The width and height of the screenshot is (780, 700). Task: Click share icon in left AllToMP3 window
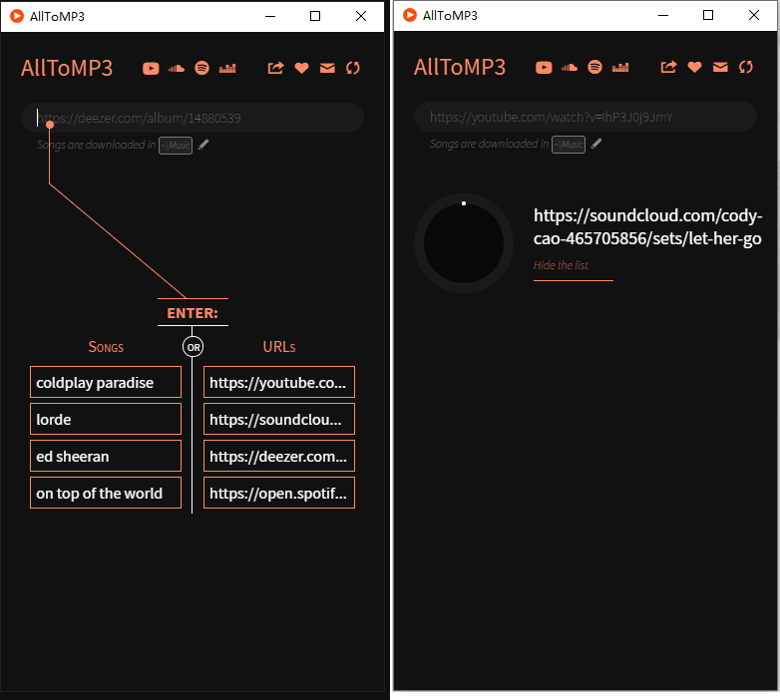coord(275,68)
